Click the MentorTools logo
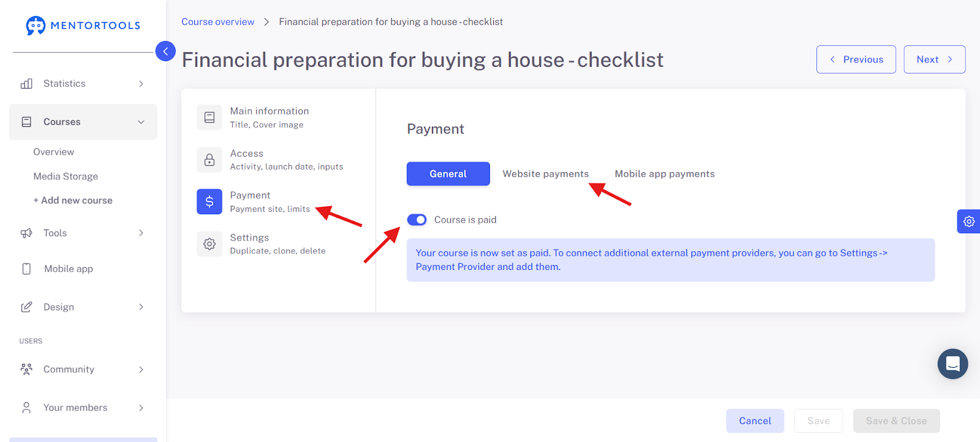Viewport: 980px width, 442px height. coord(83,26)
